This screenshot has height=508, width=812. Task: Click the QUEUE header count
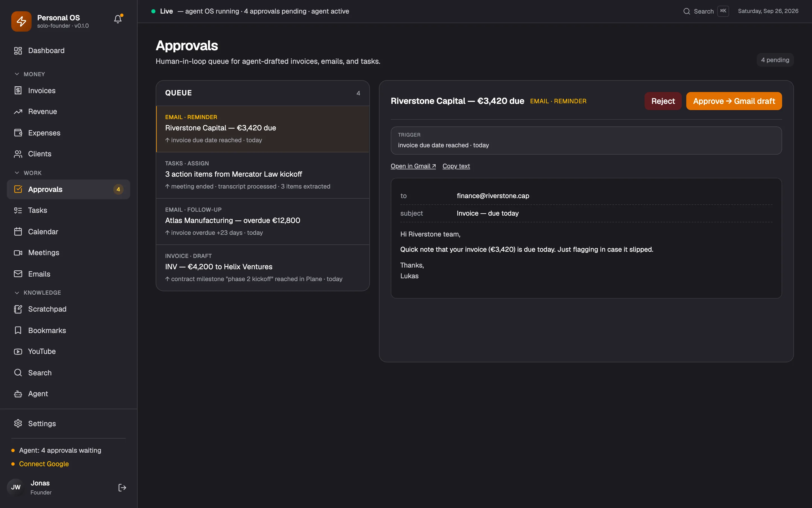coord(358,93)
